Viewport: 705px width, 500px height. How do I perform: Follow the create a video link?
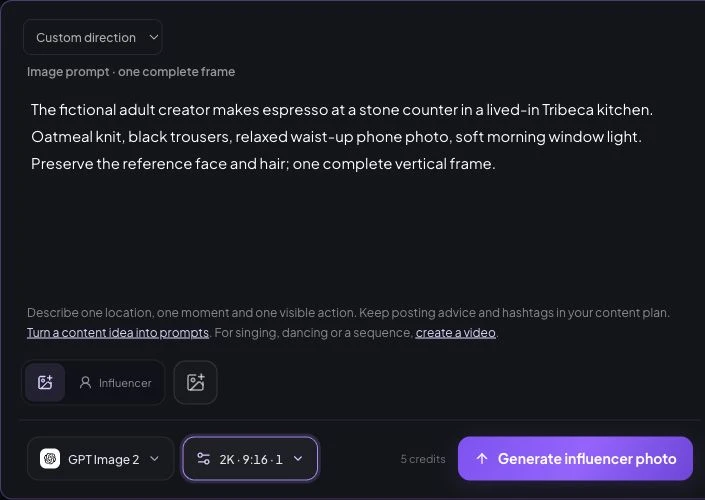click(455, 333)
